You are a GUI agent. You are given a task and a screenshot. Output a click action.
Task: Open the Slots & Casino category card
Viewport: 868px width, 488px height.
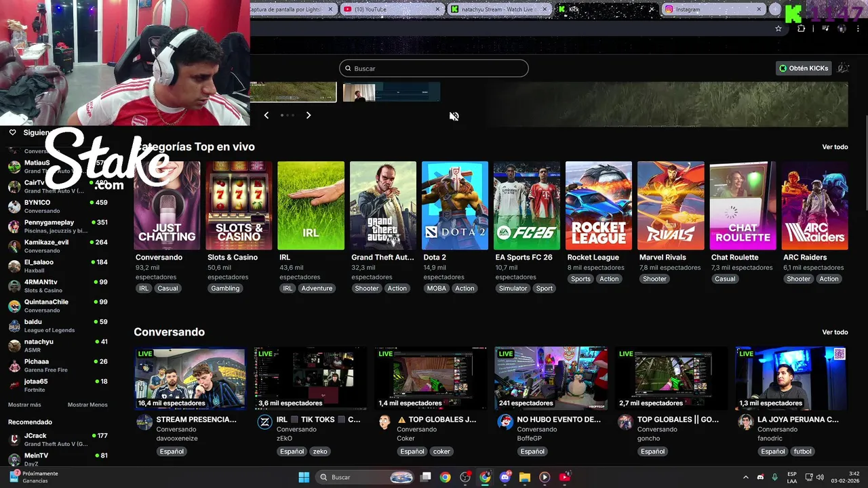(x=239, y=205)
